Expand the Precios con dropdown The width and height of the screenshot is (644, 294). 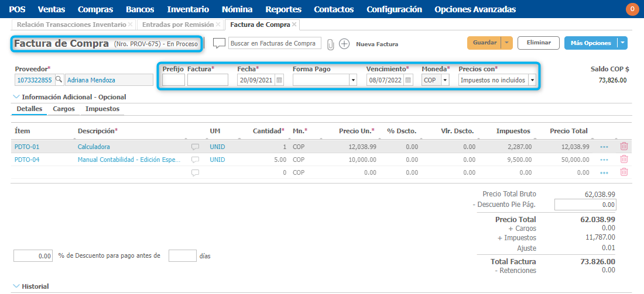(532, 80)
